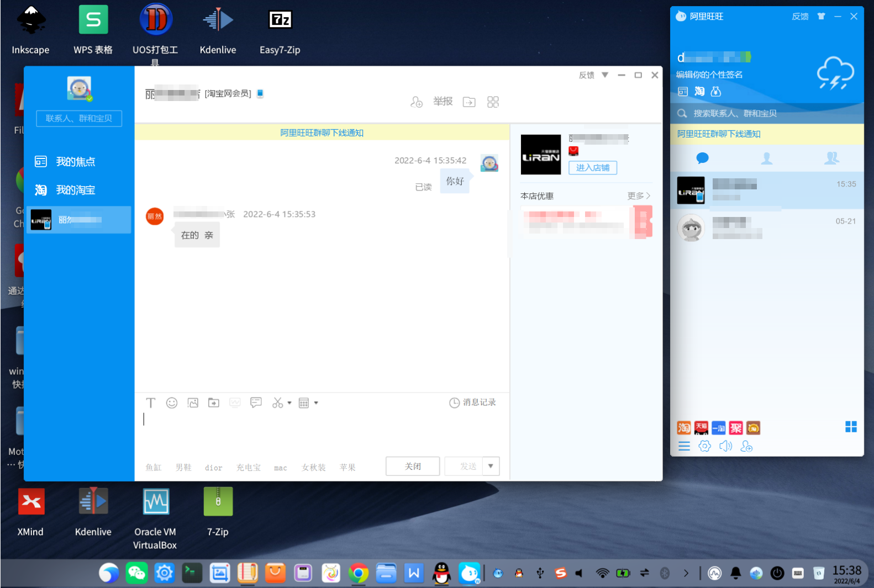
Task: Open the dropdown triangle next to 反馈 in chat window
Action: click(x=605, y=75)
